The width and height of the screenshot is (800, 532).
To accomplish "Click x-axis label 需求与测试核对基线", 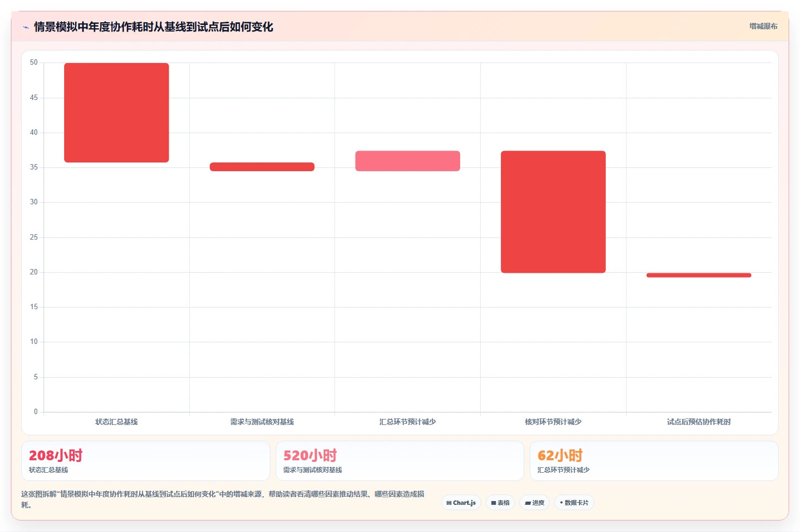I will coord(262,422).
